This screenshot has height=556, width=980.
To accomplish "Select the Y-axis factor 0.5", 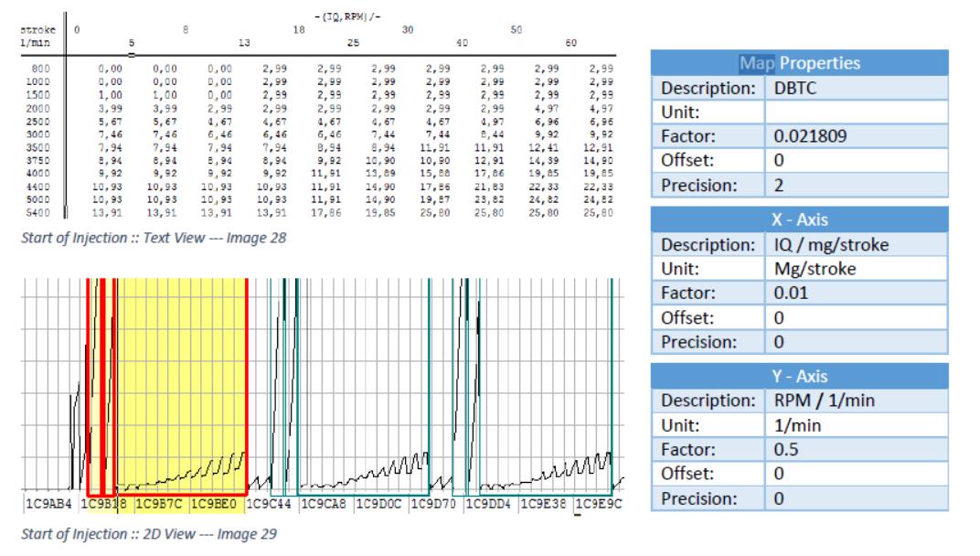I will [857, 450].
